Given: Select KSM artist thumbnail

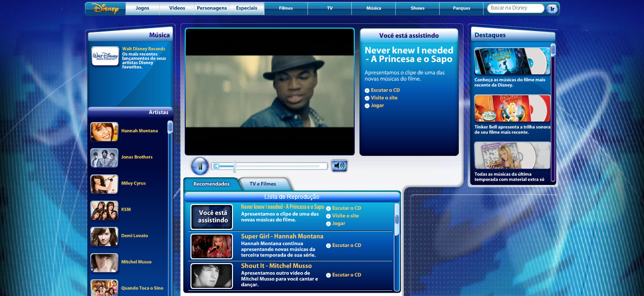Looking at the screenshot, I should (x=104, y=210).
